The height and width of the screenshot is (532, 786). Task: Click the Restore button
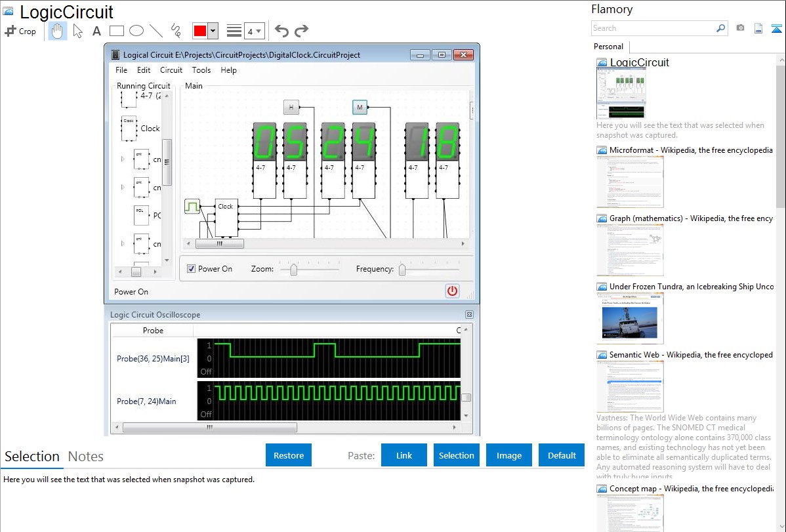coord(289,455)
